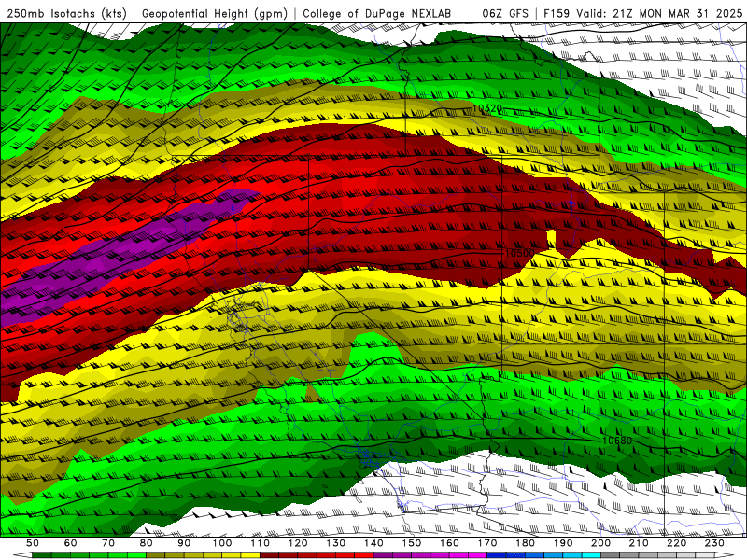Click the 120 value on the legend

click(298, 543)
